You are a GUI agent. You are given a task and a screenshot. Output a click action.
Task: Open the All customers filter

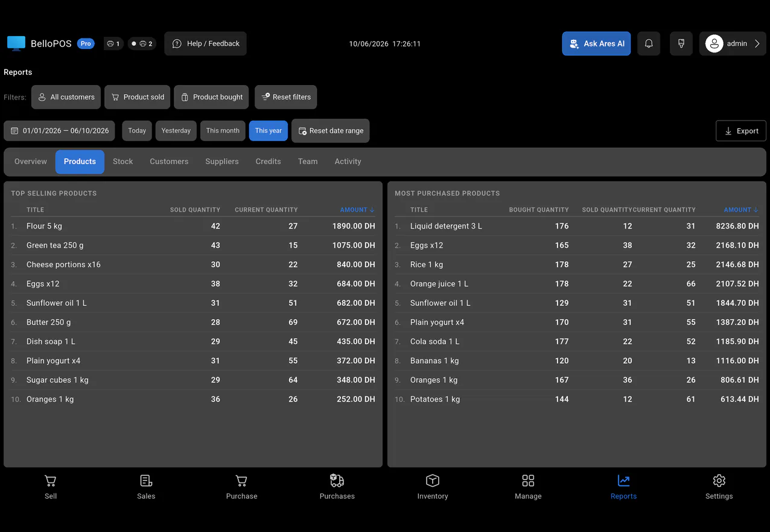tap(66, 97)
